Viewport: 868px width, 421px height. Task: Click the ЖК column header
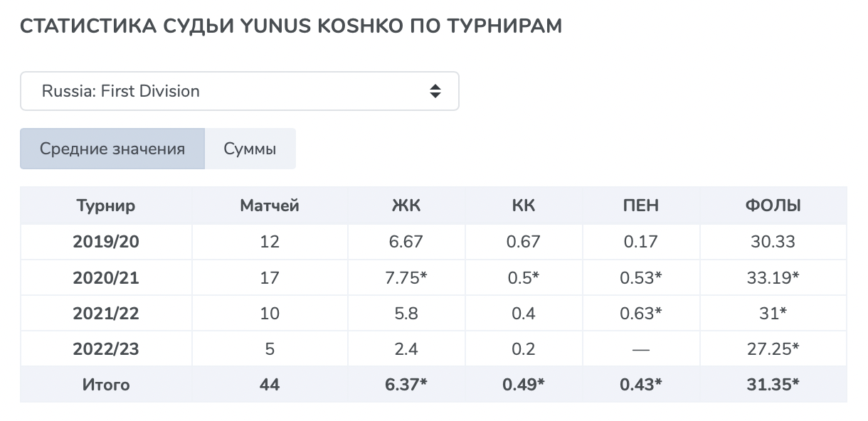[406, 206]
